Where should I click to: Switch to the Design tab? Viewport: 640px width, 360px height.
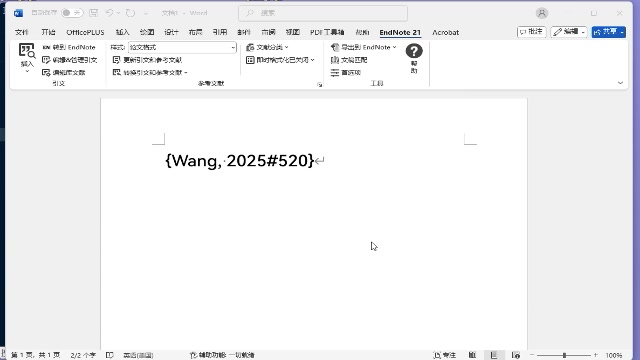click(171, 32)
